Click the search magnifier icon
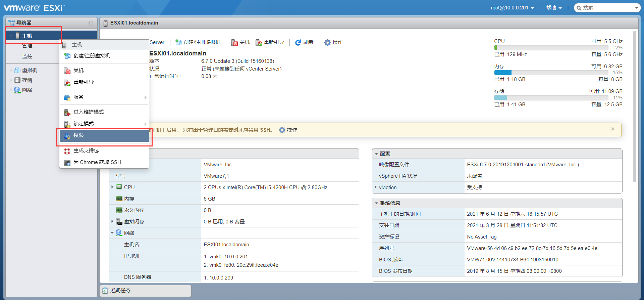The width and height of the screenshot is (644, 300). 579,8
